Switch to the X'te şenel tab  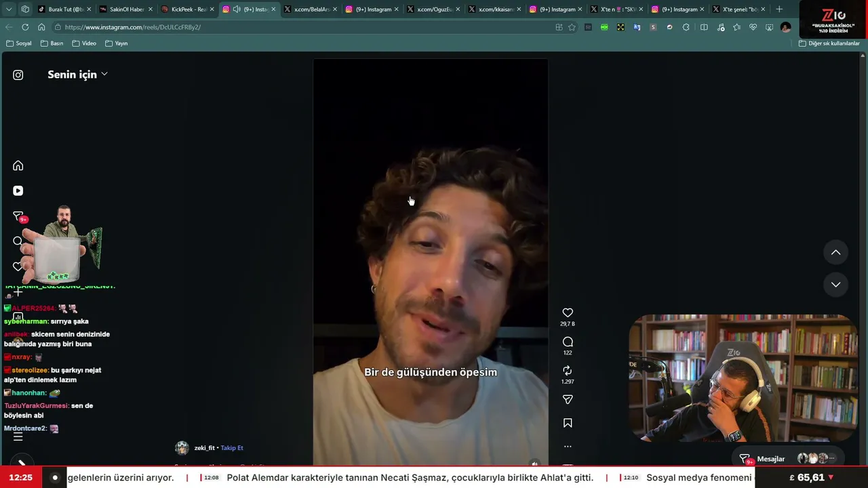coord(738,9)
